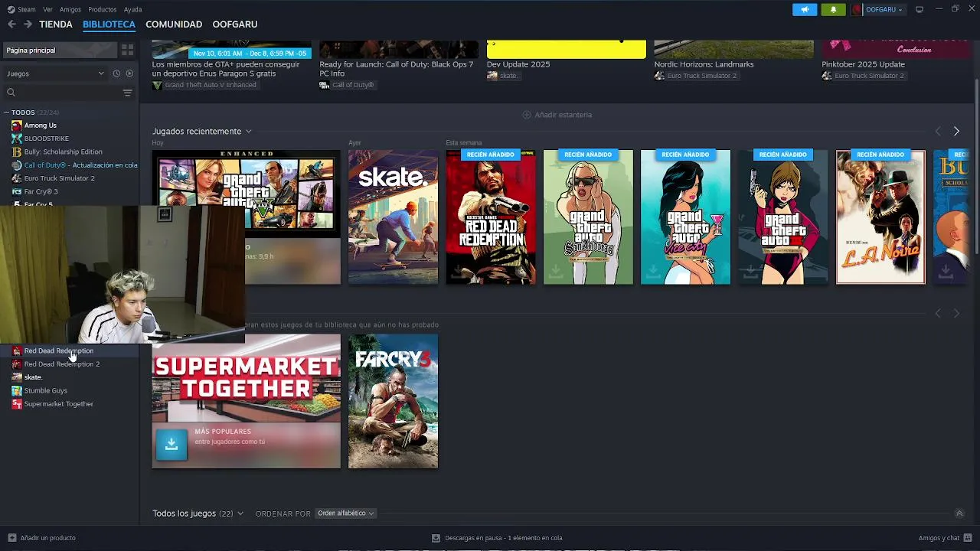Image resolution: width=980 pixels, height=551 pixels.
Task: Open the announcements megaphone button
Action: point(805,9)
